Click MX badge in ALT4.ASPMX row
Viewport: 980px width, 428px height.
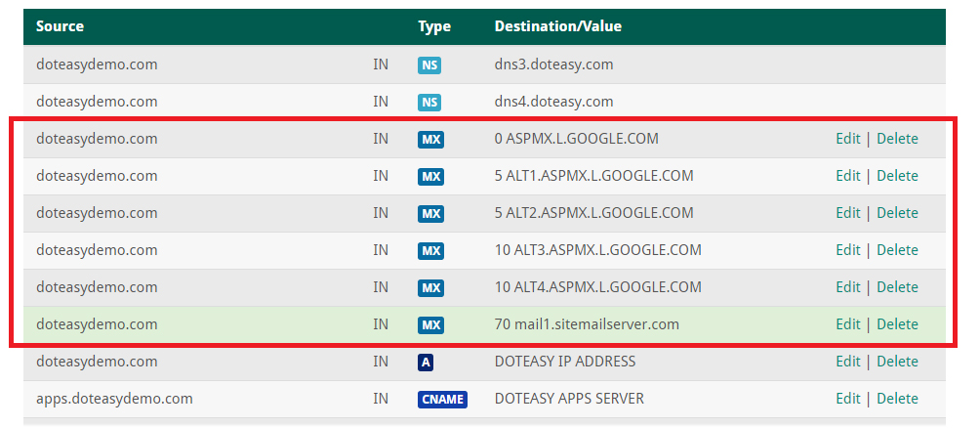pos(430,288)
